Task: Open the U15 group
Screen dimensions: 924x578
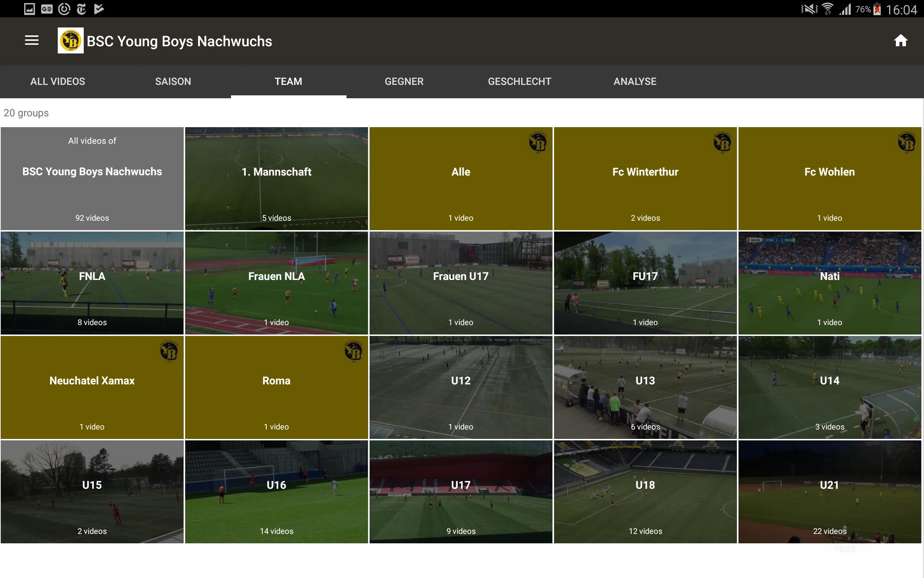Action: [x=92, y=492]
